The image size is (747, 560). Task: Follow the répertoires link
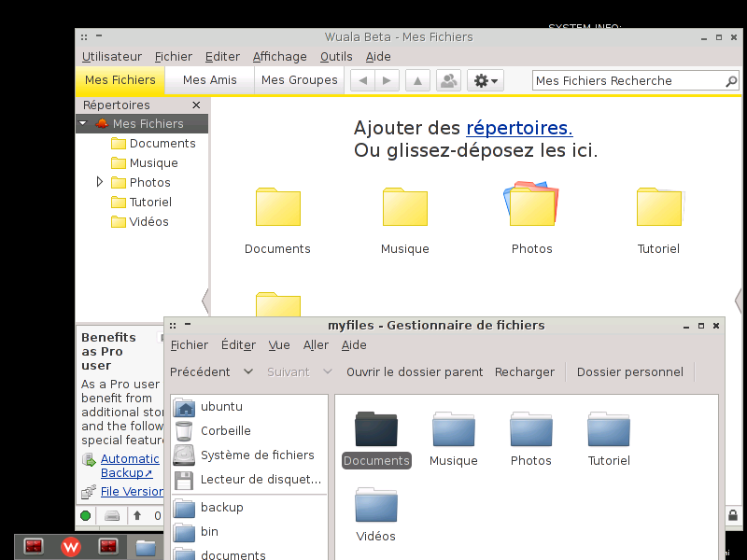pos(519,128)
